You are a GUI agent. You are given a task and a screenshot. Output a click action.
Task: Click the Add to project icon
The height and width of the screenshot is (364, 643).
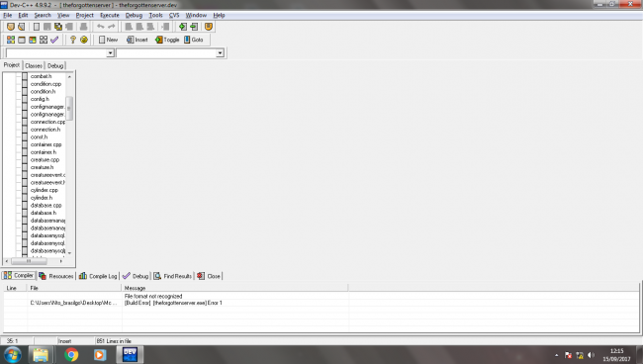click(x=183, y=27)
